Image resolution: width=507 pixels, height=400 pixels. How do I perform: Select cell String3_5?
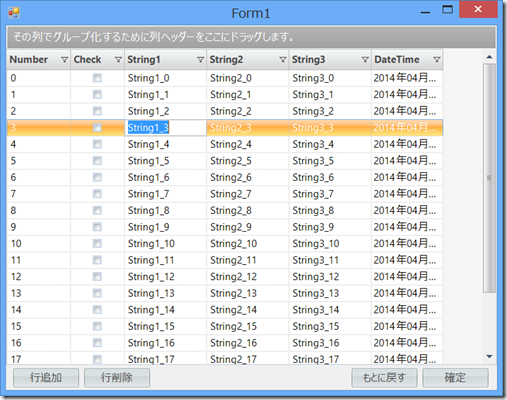click(330, 161)
